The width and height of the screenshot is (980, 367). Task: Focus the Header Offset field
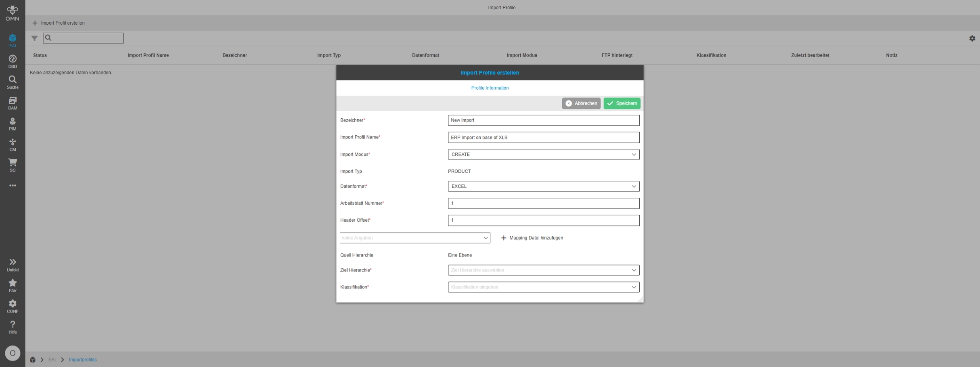click(544, 220)
